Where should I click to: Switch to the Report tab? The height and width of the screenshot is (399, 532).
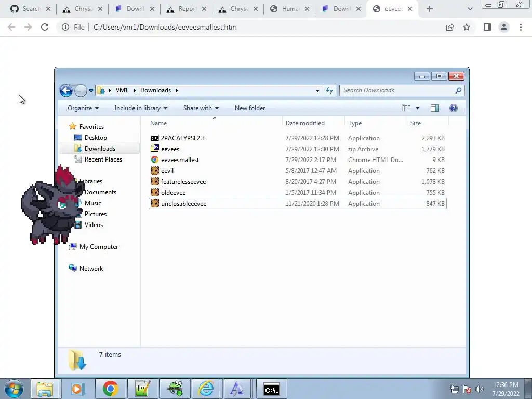click(x=187, y=9)
